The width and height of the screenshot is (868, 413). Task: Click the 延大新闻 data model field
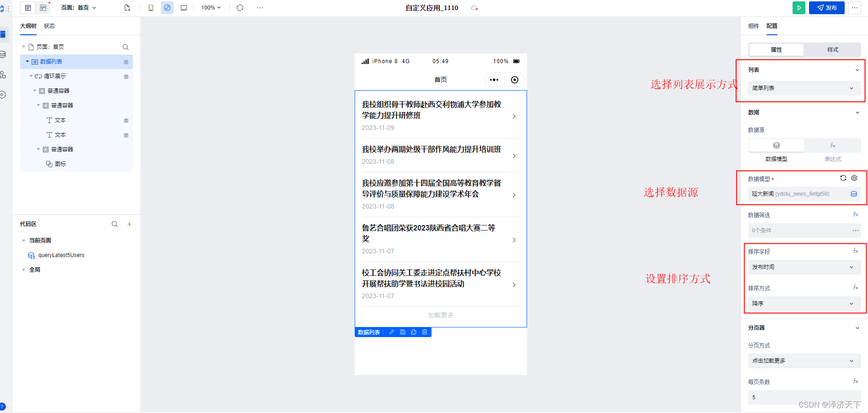(804, 194)
